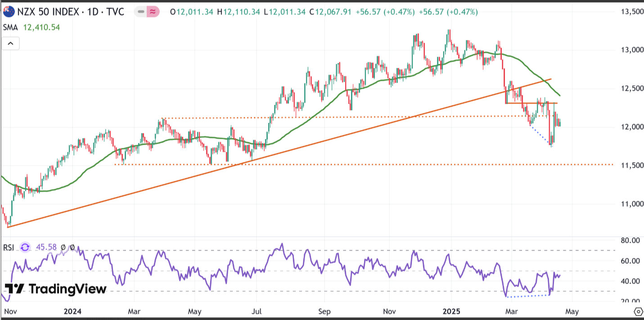644x320 pixels.
Task: Select the SMA indicator legend label
Action: 10,27
